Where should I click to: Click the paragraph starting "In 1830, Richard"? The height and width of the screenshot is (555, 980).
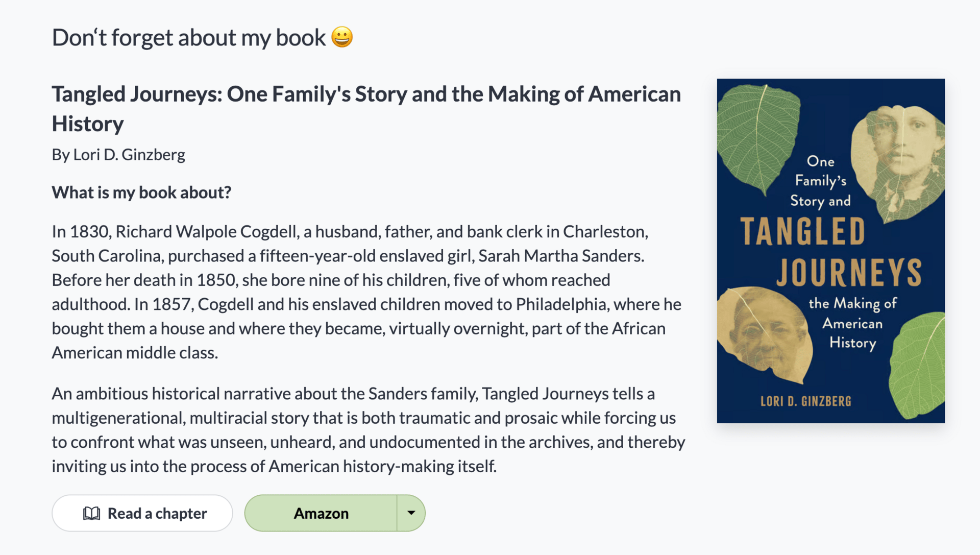366,292
